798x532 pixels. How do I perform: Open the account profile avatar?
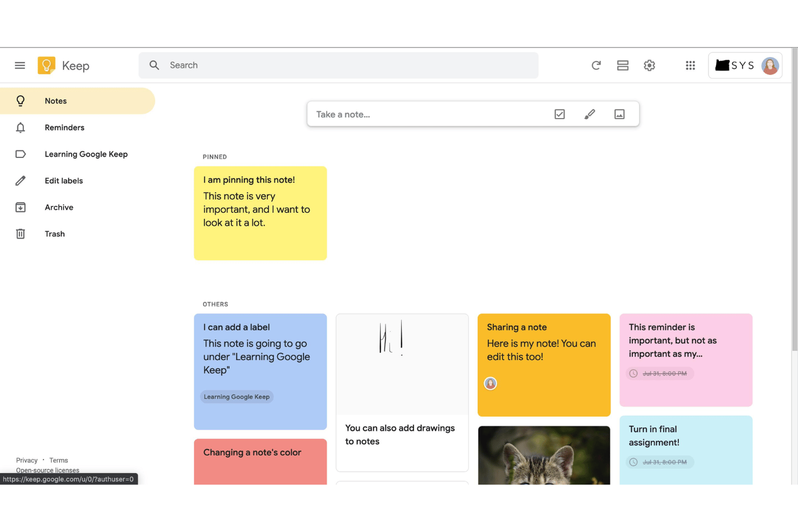770,66
